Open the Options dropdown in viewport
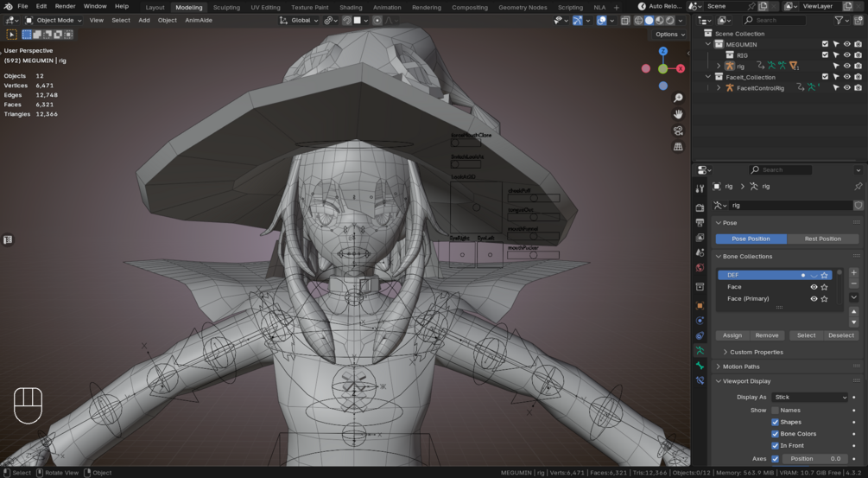This screenshot has width=868, height=478. click(x=670, y=35)
